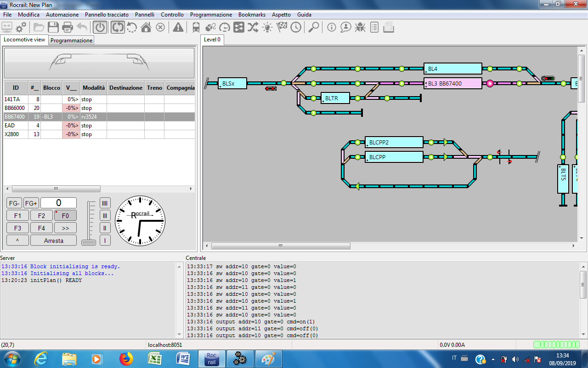588x368 pixels.
Task: Click the magnifying glass search icon
Action: 314,27
